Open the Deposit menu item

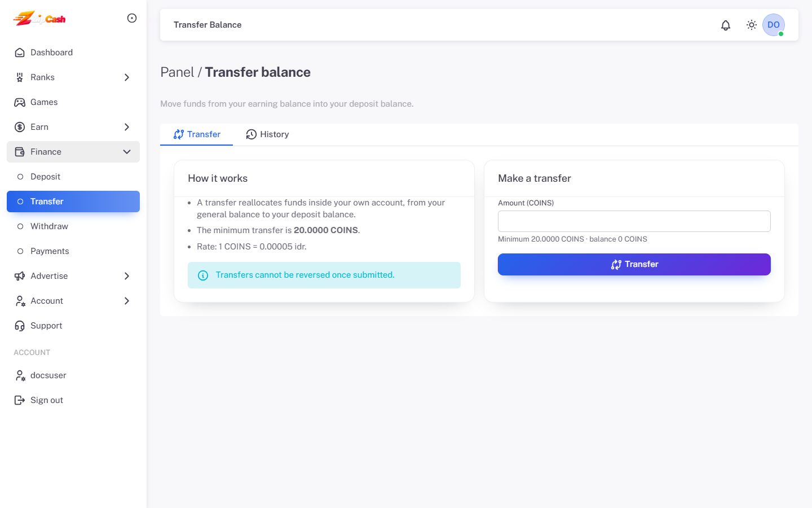73,177
